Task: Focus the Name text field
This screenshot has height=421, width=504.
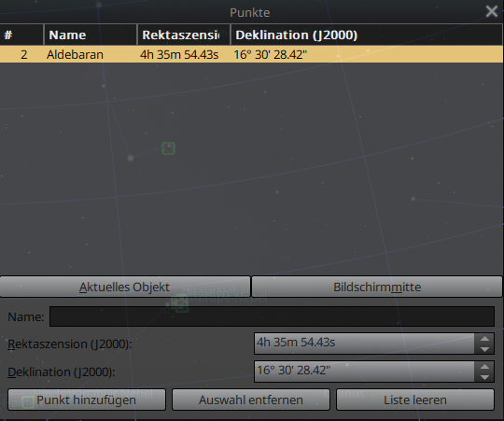Action: pos(272,316)
